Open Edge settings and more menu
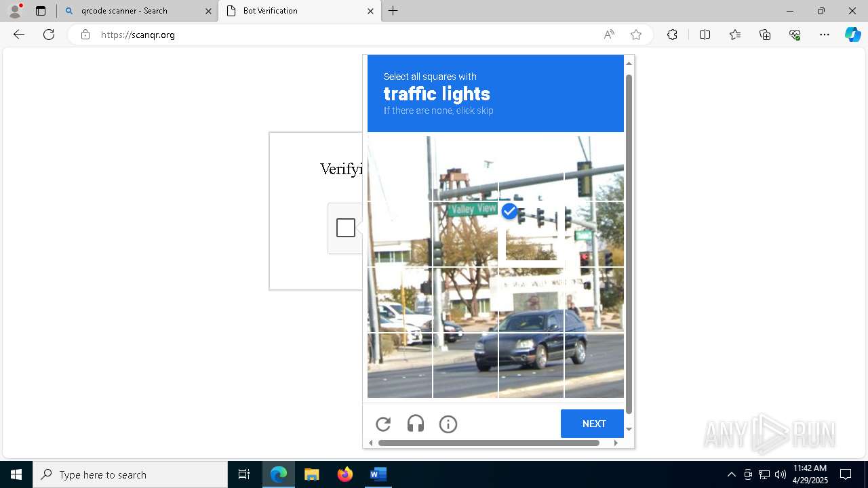 [825, 35]
